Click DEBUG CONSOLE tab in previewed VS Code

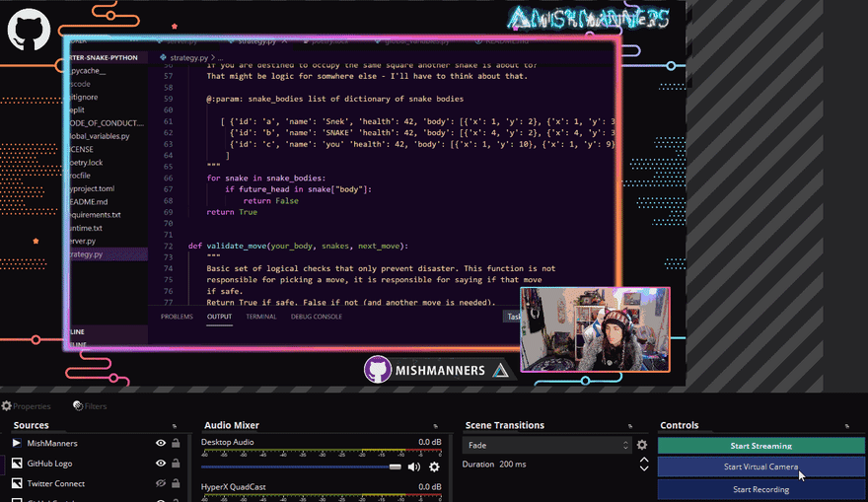[x=316, y=317]
